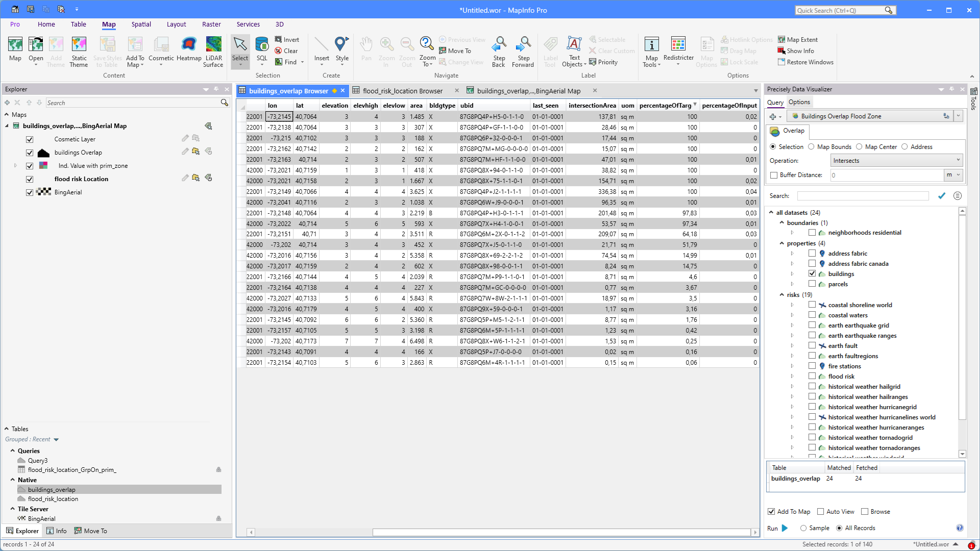This screenshot has width=980, height=551.
Task: Collapse the risks tree group
Action: pos(782,294)
